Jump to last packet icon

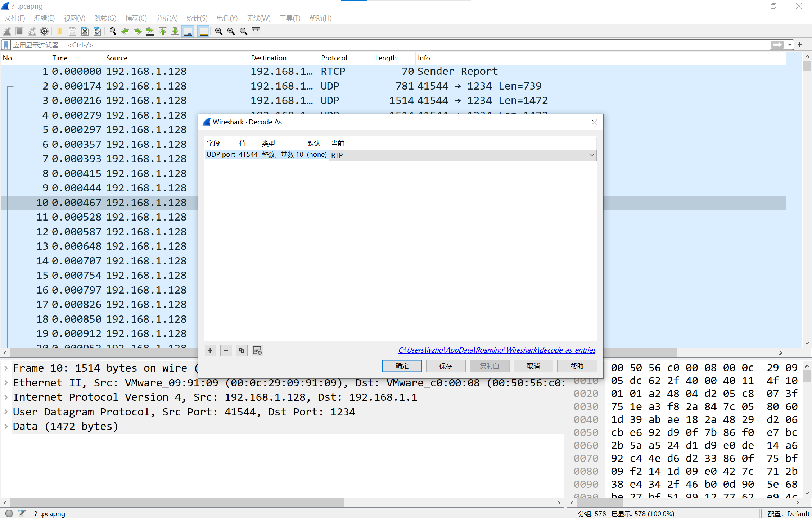point(175,31)
